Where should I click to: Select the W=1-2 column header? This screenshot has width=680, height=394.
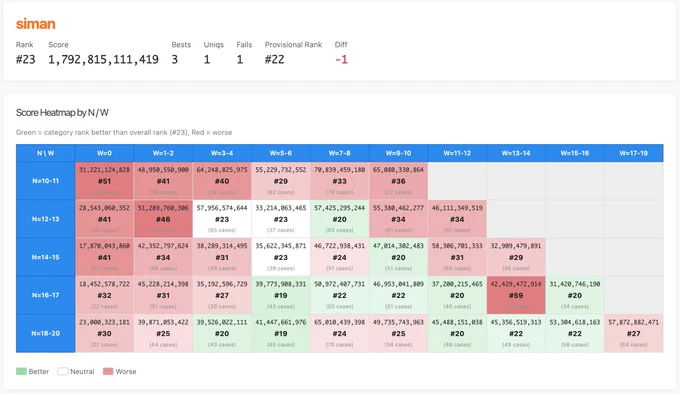[x=163, y=153]
